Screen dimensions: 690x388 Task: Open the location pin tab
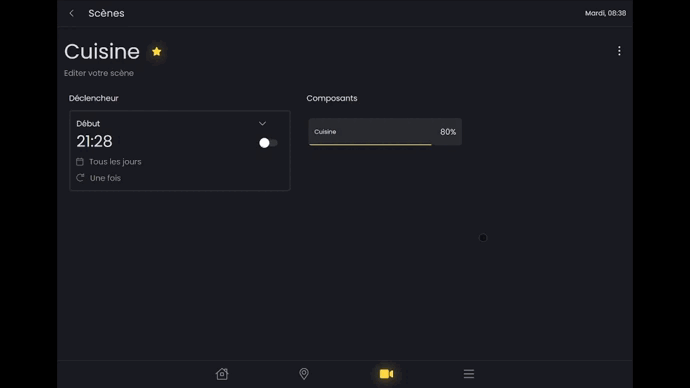click(x=304, y=374)
